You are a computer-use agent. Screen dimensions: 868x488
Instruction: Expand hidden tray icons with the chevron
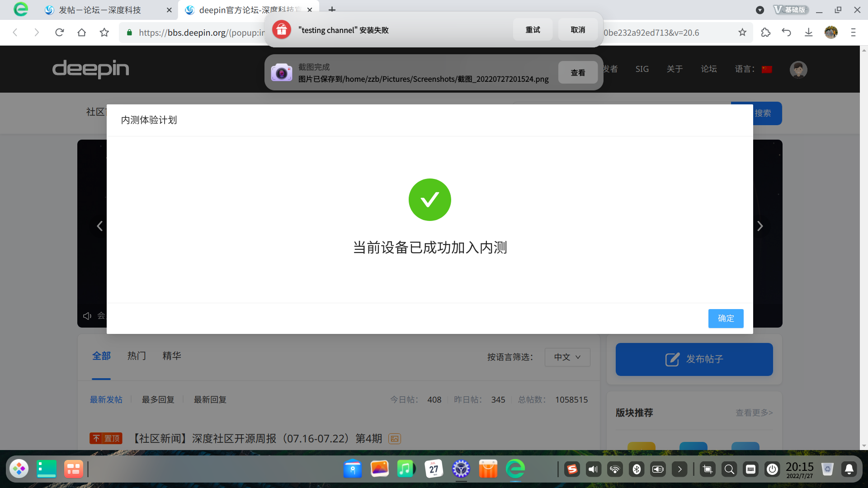pyautogui.click(x=679, y=469)
